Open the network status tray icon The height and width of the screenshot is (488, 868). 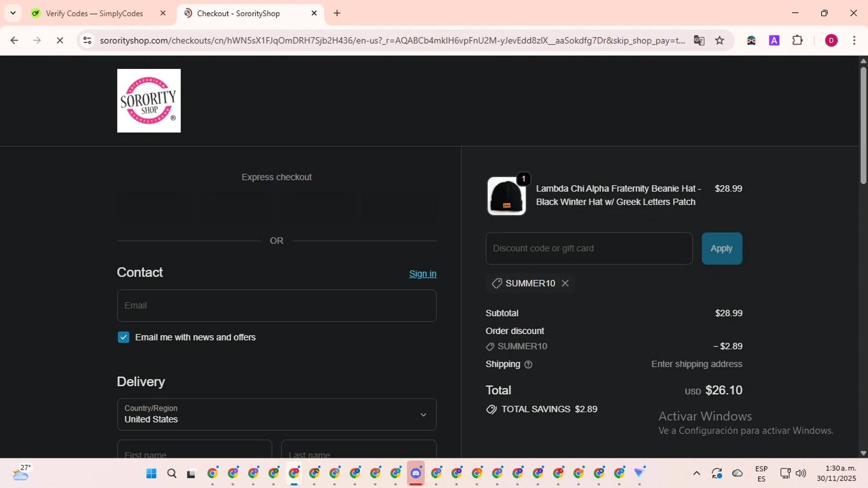click(785, 474)
